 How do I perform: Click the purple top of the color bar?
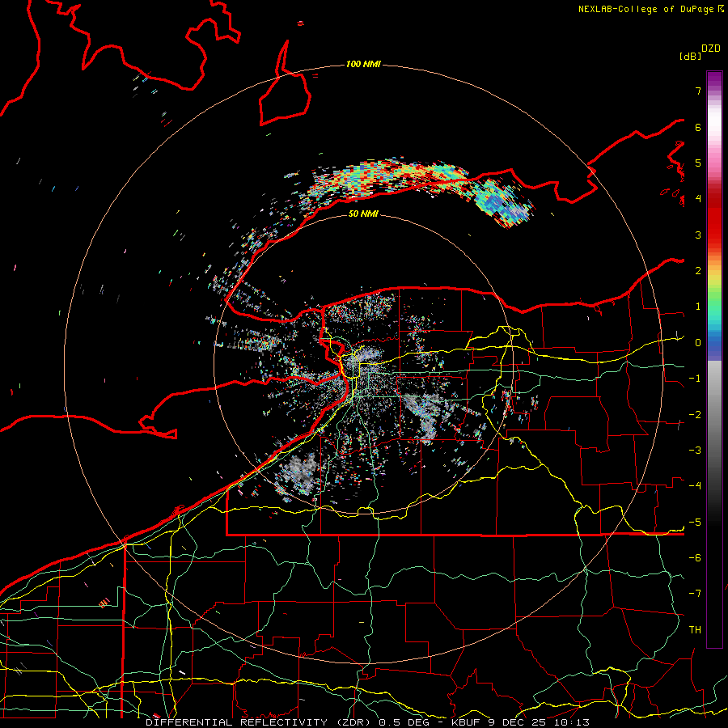pos(714,79)
